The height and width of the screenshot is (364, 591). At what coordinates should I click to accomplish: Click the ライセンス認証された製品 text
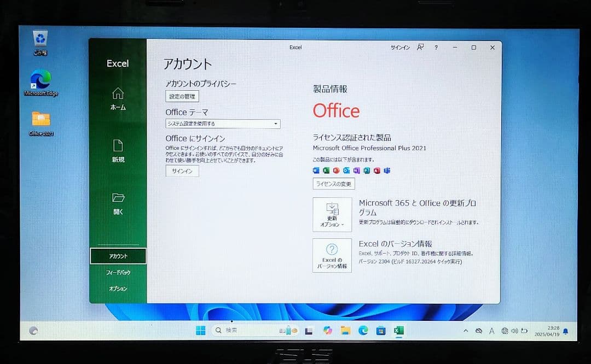click(x=352, y=137)
